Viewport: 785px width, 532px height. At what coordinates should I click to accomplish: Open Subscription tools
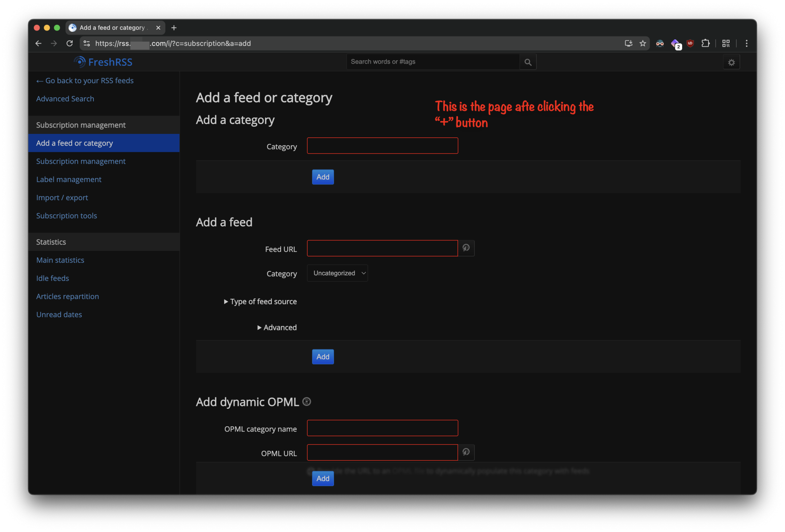point(66,216)
